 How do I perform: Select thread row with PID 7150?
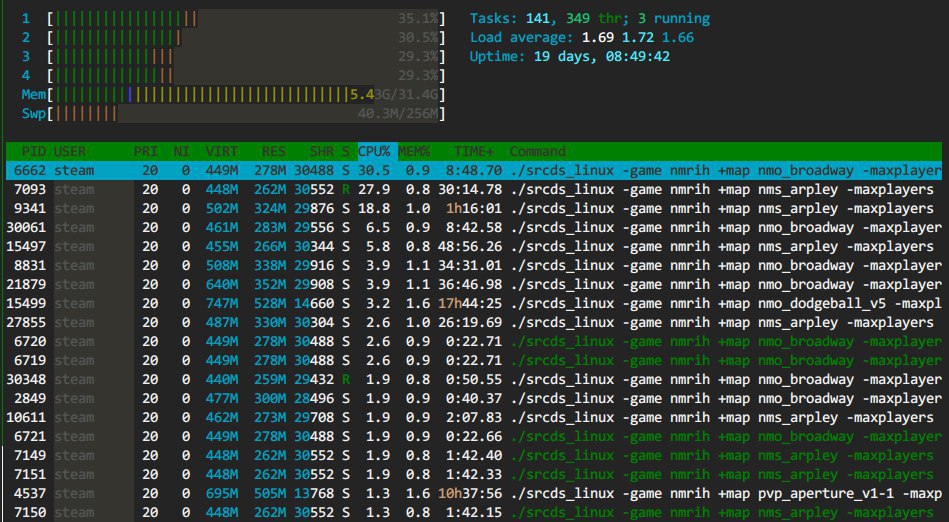474,512
